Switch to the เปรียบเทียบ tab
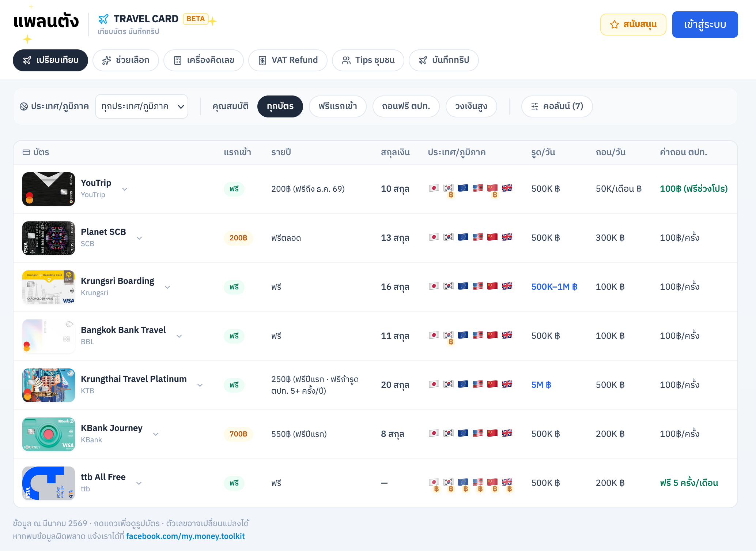The image size is (756, 551). click(50, 60)
